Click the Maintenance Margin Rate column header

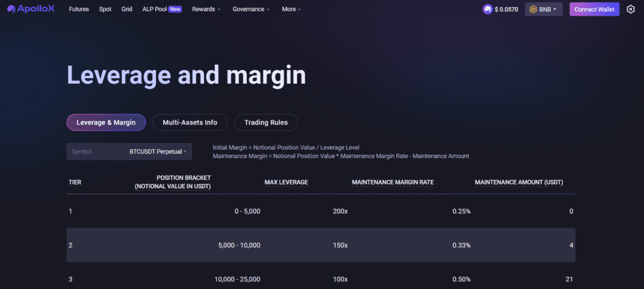[x=392, y=182]
